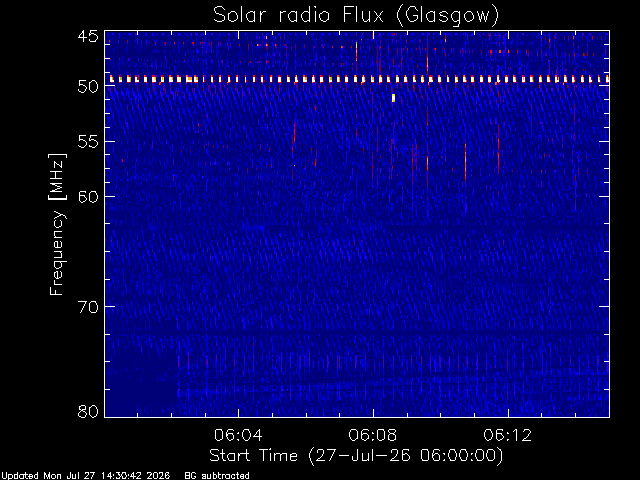Click the 45 MHz frequency label
640x480 pixels.
coord(88,36)
